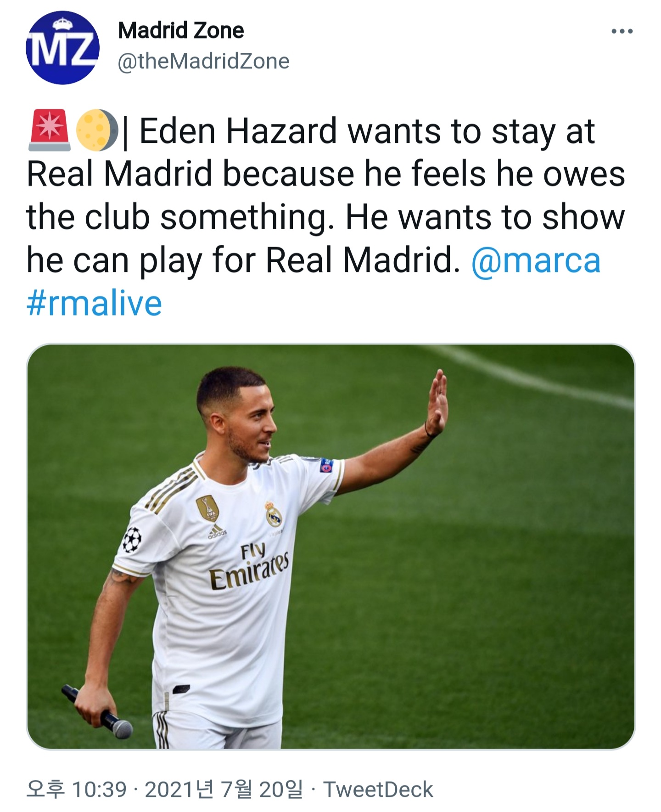Tap the Fly Emirates jersey area in photo

click(249, 566)
